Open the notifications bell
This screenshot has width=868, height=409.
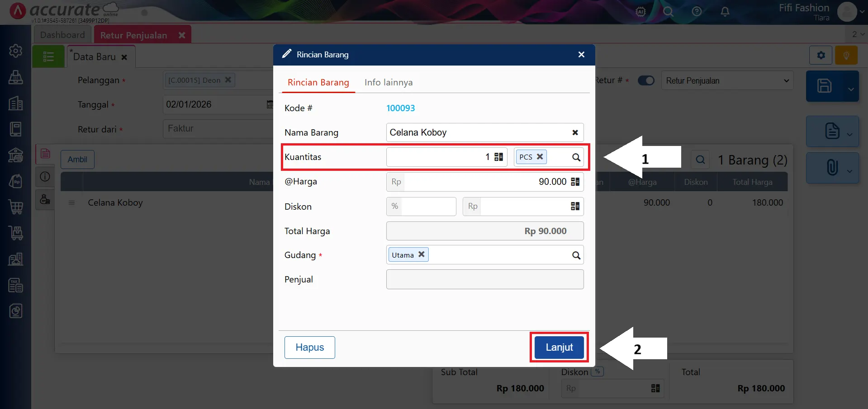pos(725,12)
